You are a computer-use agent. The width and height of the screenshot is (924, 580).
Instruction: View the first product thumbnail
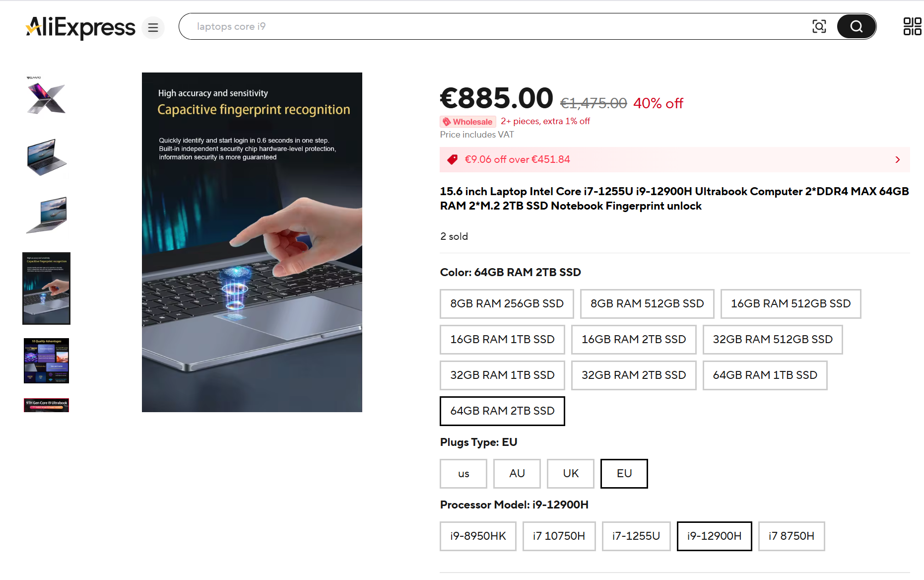coord(46,96)
